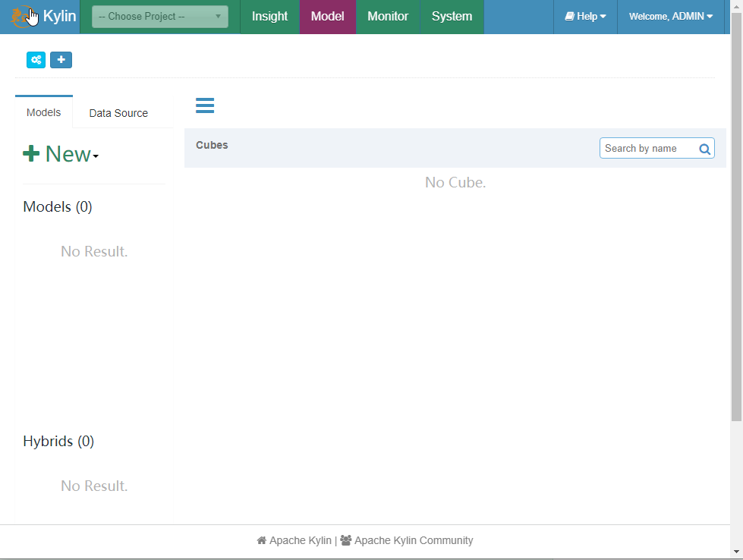743x560 pixels.
Task: Switch to the Models tab
Action: tap(43, 112)
